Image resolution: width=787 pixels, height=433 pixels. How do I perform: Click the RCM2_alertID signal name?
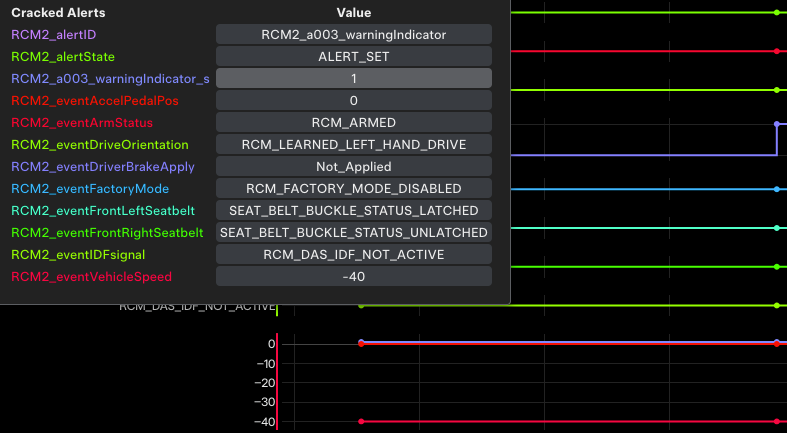point(54,35)
